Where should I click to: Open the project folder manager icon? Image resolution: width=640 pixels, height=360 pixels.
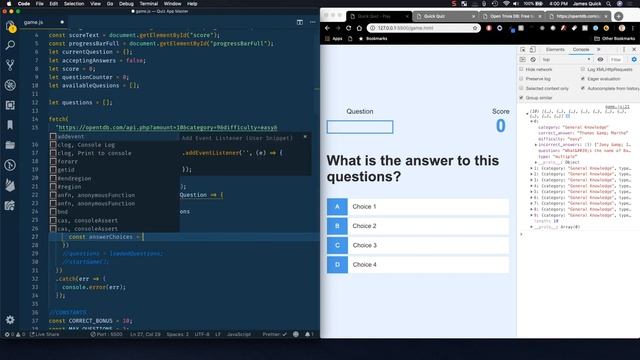click(x=10, y=145)
